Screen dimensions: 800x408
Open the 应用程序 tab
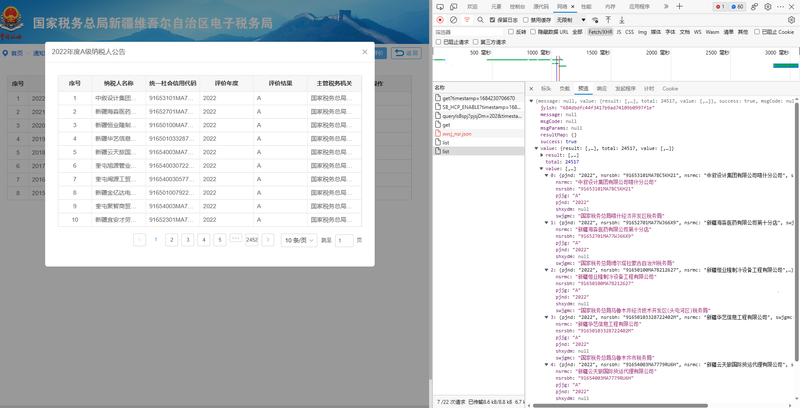[x=639, y=7]
